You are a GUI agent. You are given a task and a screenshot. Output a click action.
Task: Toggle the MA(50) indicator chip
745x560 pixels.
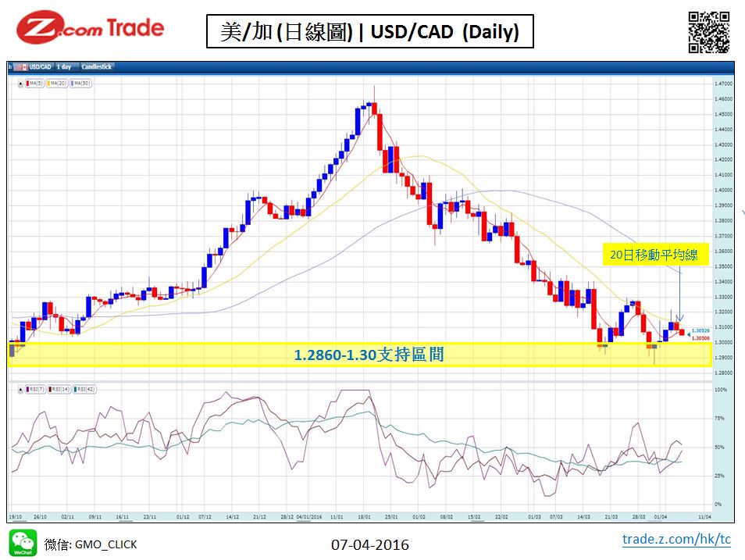tap(80, 84)
